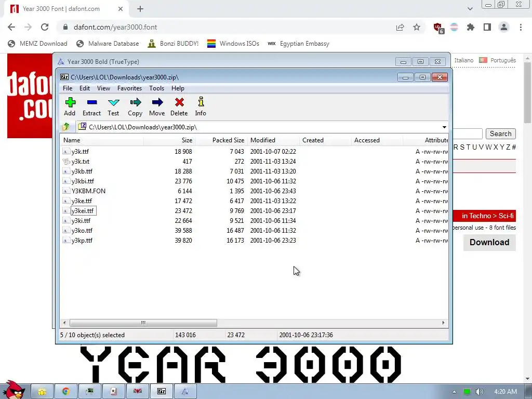This screenshot has width=532, height=399.
Task: Expand the 7-Zip address path dropdown
Action: click(x=444, y=127)
